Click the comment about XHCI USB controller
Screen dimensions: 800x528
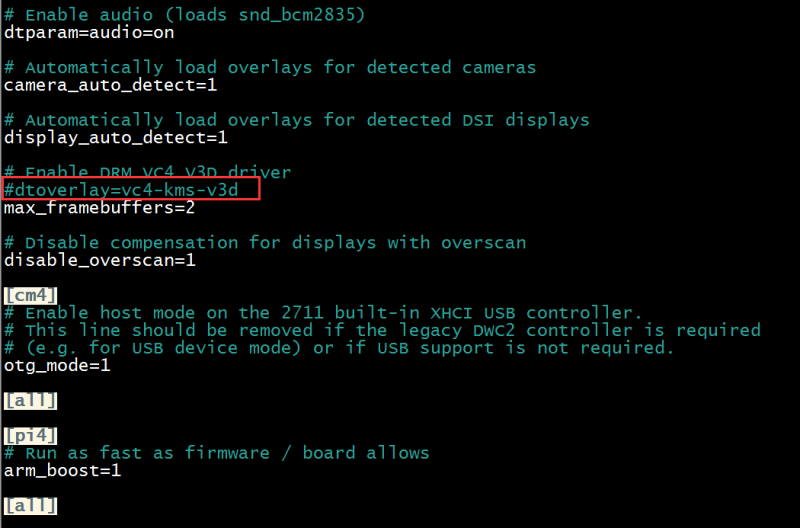[323, 313]
